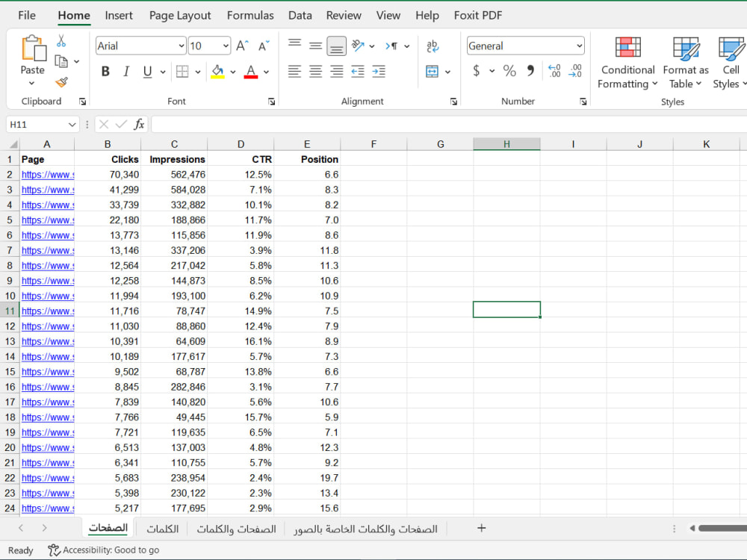Increase indent of cell contents
Image resolution: width=747 pixels, height=560 pixels.
click(379, 72)
